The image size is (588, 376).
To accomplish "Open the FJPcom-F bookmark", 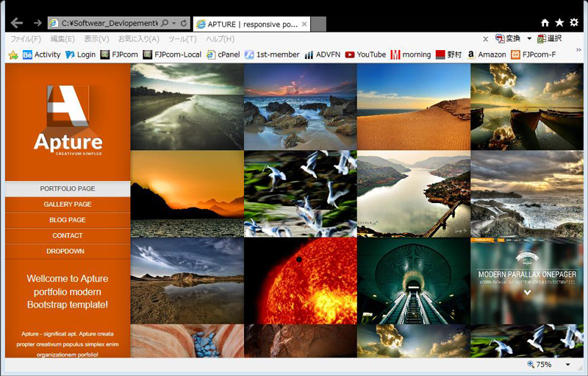I will point(534,54).
